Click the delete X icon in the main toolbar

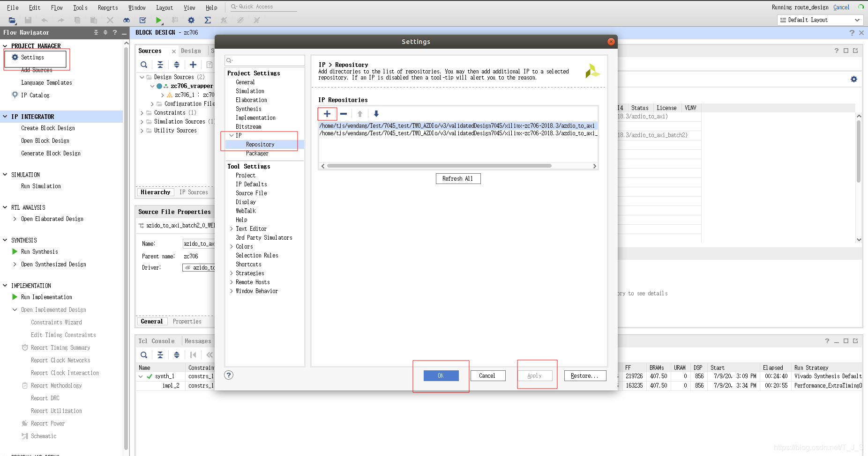pos(110,20)
